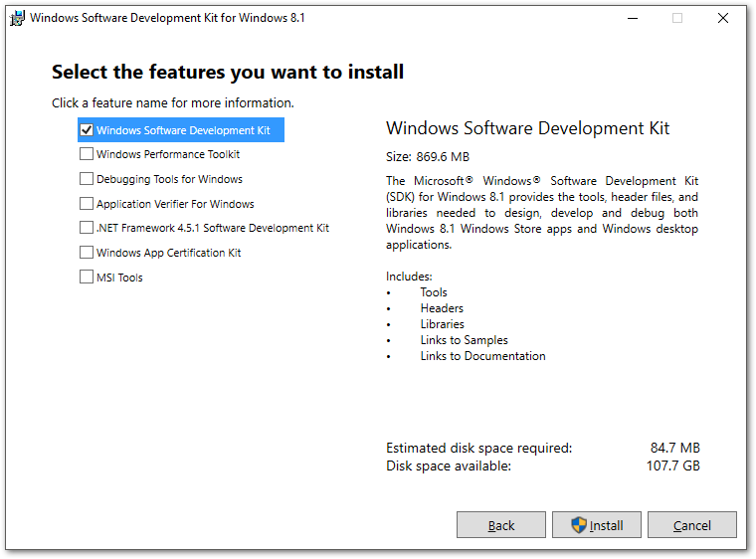The width and height of the screenshot is (756, 559).
Task: Show details for Windows App Certification Kit
Action: 169,253
